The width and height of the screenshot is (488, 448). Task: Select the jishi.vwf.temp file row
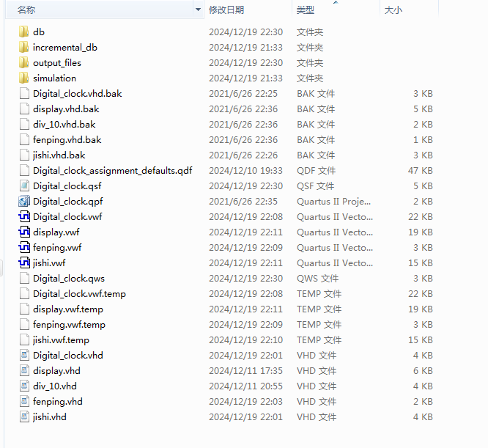[x=61, y=340]
